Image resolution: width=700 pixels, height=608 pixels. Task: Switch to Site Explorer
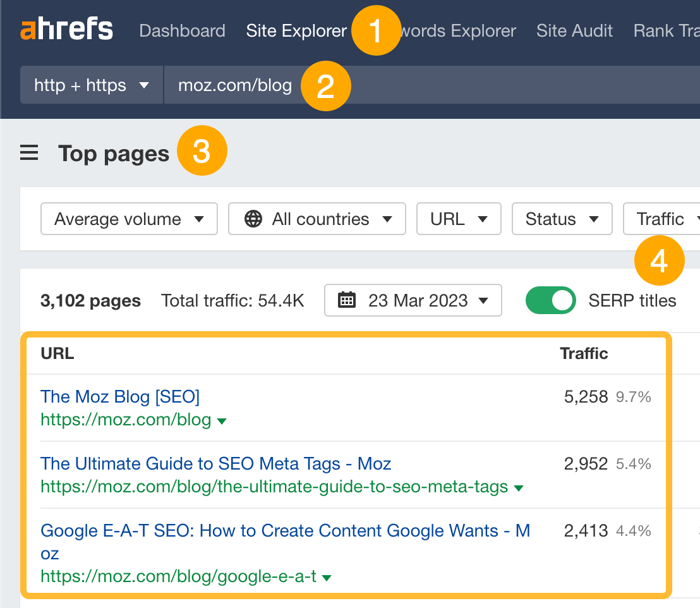[296, 30]
